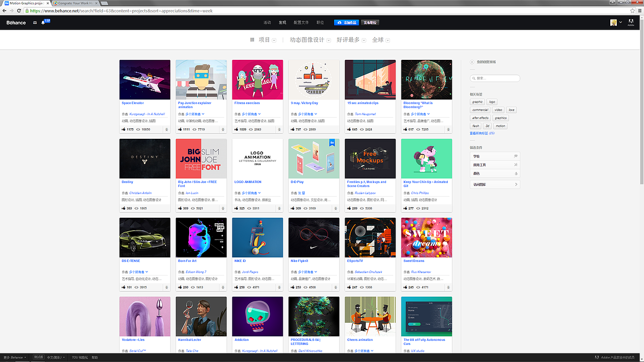The width and height of the screenshot is (644, 362).
Task: Click the collection icon on Sweet Dreams card
Action: (x=448, y=287)
